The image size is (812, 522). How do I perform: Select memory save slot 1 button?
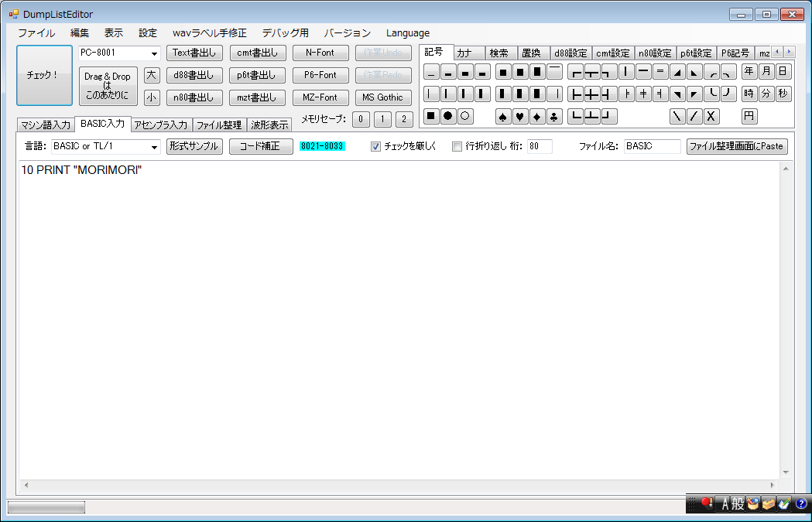coord(382,119)
